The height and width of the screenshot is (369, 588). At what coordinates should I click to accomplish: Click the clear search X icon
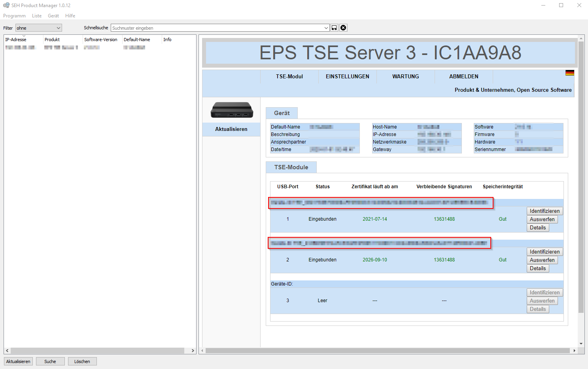coord(343,28)
